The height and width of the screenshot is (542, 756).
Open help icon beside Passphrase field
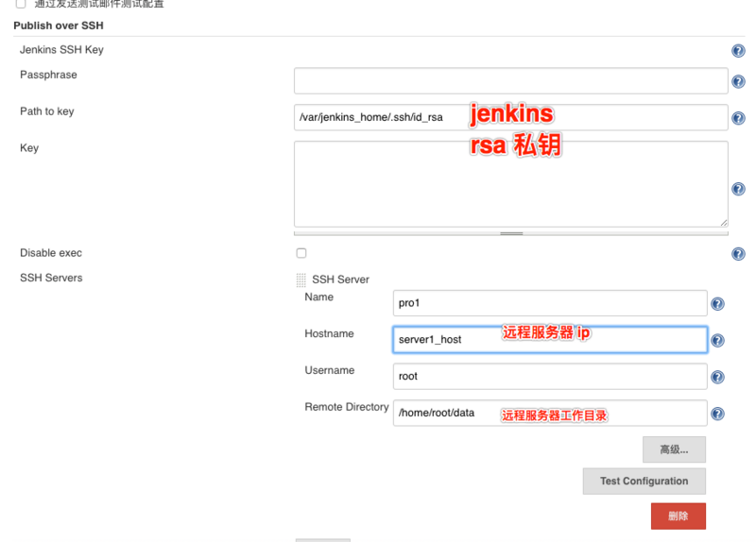(738, 81)
